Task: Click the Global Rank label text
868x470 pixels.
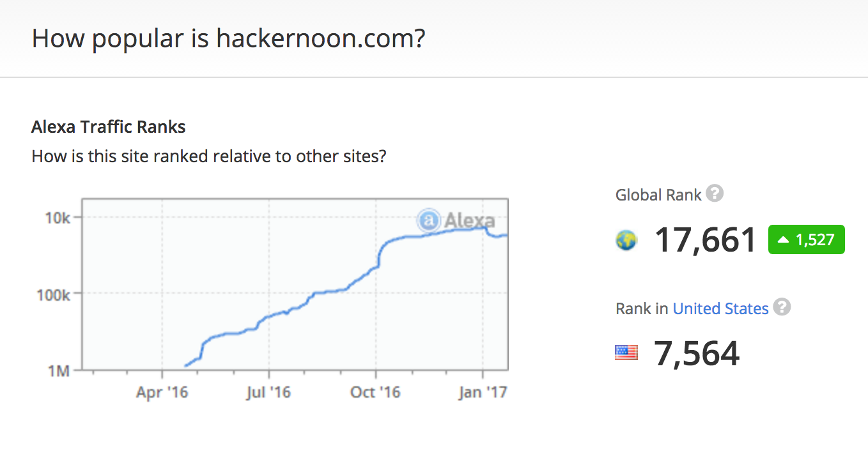Action: click(x=658, y=195)
